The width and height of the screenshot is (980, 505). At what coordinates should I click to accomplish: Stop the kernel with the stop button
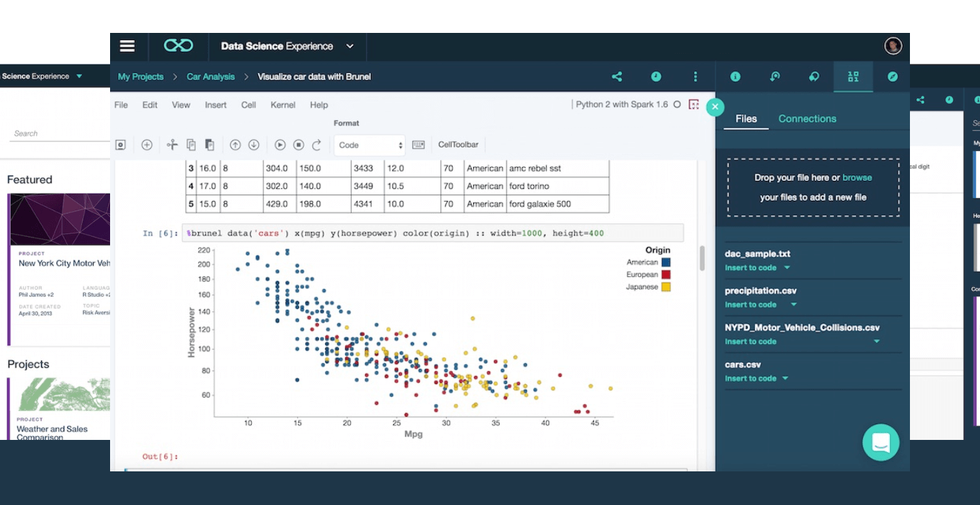tap(299, 144)
